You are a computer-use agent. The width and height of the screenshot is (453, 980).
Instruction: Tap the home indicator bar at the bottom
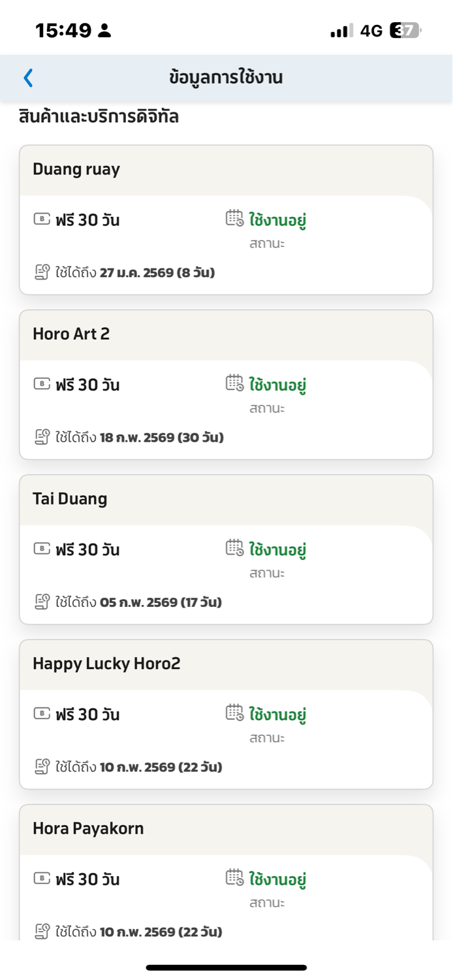click(x=226, y=968)
